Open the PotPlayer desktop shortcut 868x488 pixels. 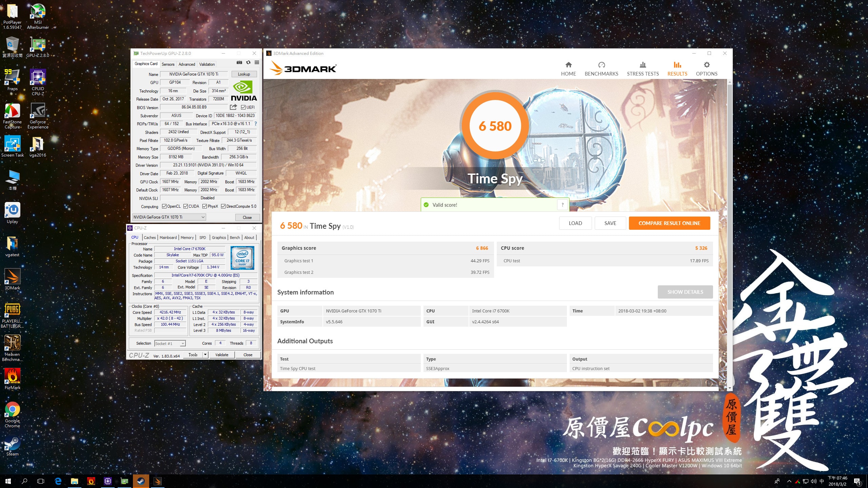13,16
